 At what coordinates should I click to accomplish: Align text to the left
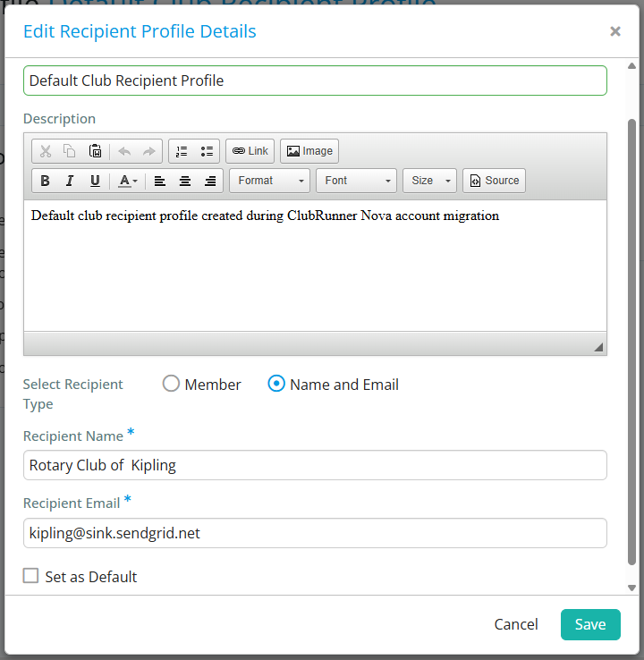pyautogui.click(x=159, y=181)
